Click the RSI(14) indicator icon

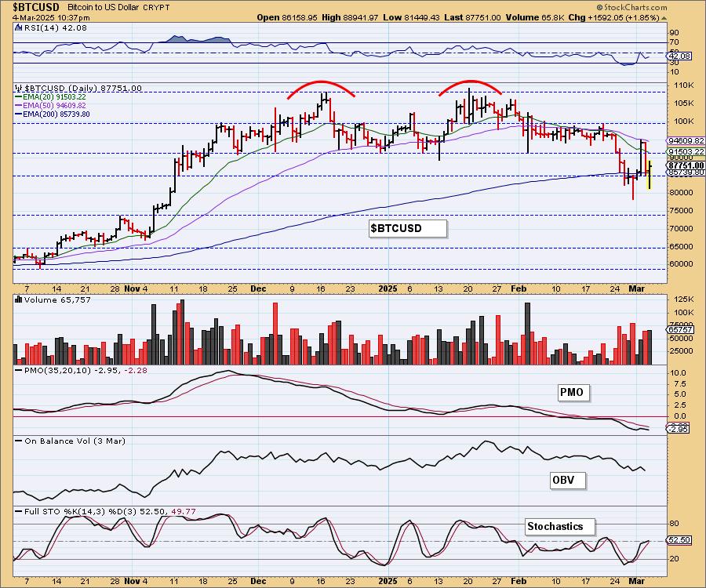point(18,28)
